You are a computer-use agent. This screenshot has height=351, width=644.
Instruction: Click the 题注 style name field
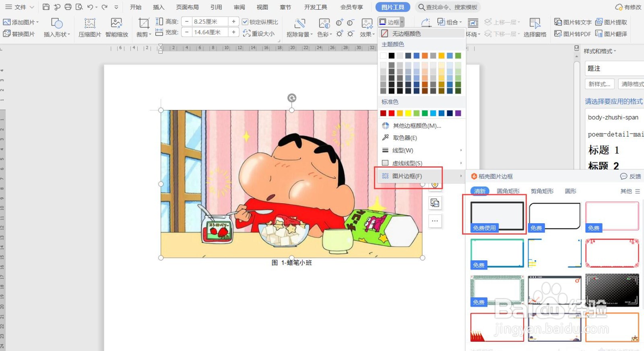pyautogui.click(x=614, y=69)
